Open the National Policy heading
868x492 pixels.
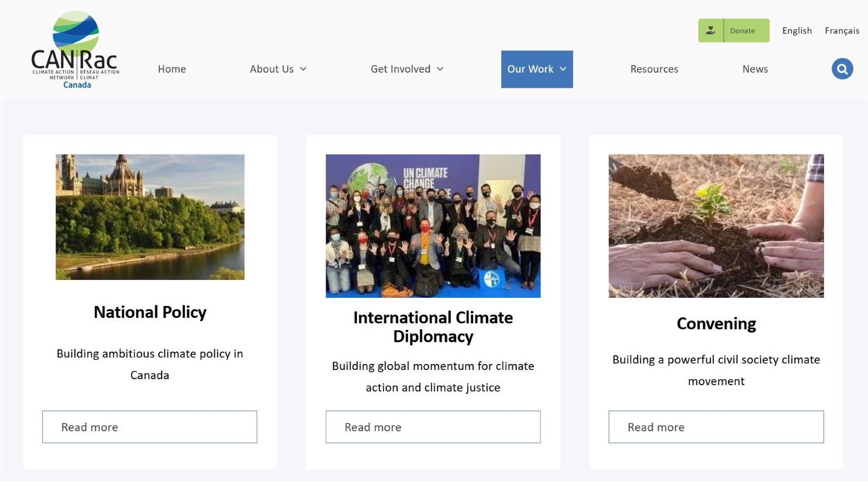click(x=150, y=312)
